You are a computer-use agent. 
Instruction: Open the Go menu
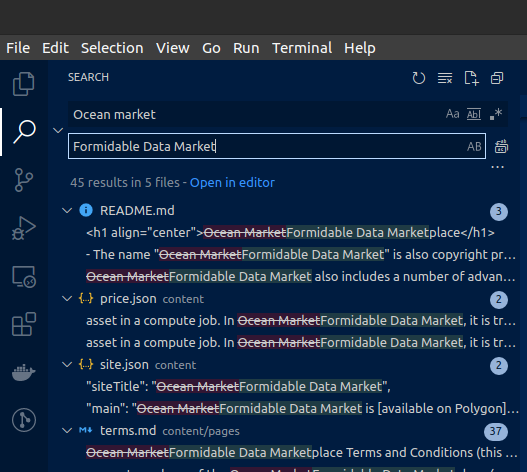coord(211,48)
